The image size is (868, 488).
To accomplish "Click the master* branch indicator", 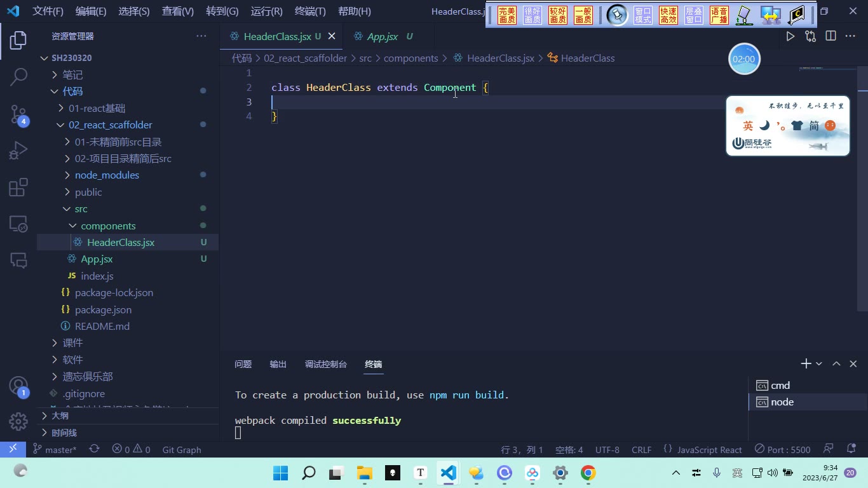I will pos(55,449).
